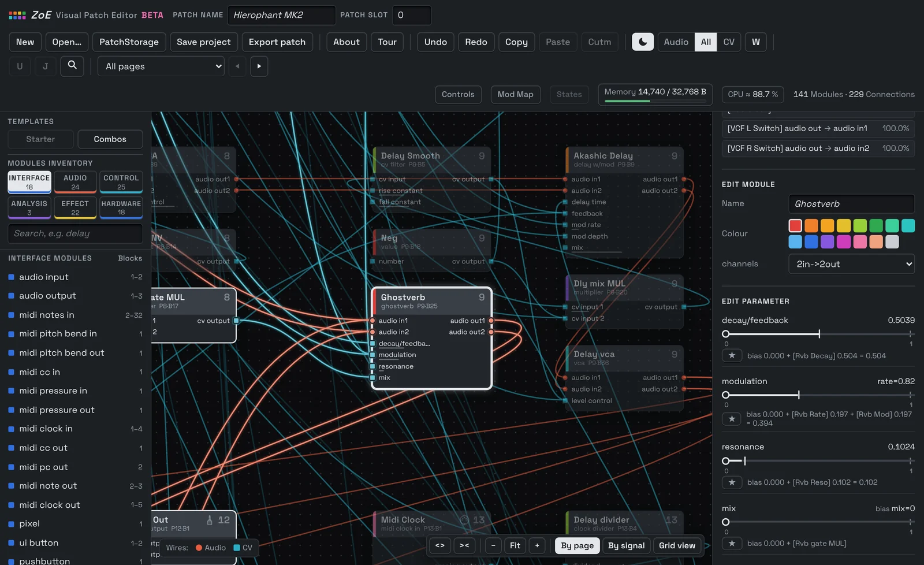The image size is (924, 565).
Task: Star the mix parameter
Action: 732,543
